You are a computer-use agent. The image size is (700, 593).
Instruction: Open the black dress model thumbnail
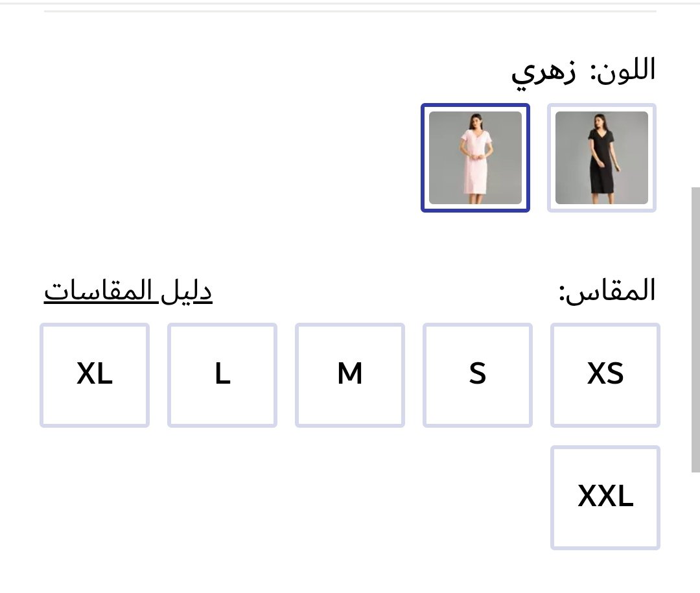601,157
